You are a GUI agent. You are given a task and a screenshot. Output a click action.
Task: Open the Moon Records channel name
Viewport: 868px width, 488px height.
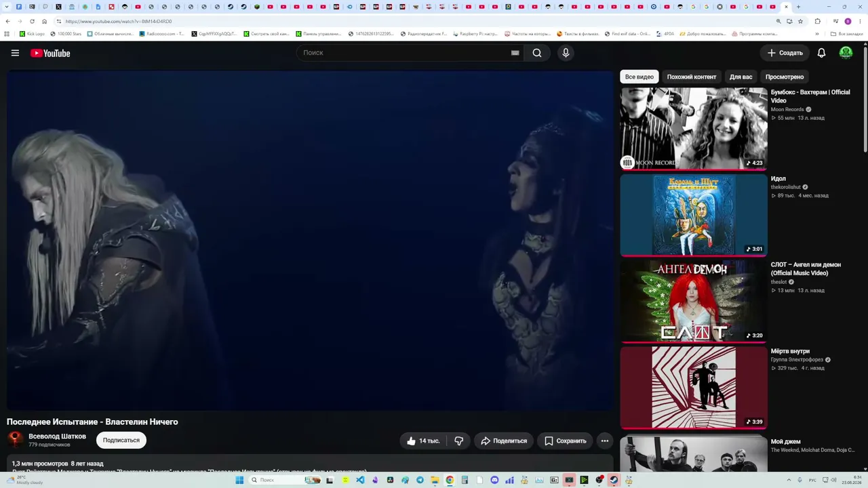[x=787, y=109]
